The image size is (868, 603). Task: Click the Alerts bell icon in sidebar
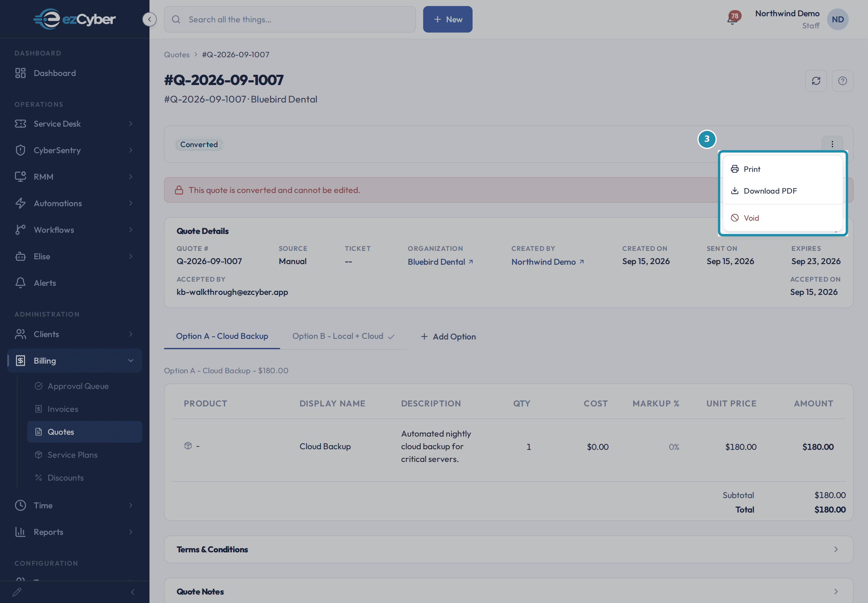coord(20,283)
